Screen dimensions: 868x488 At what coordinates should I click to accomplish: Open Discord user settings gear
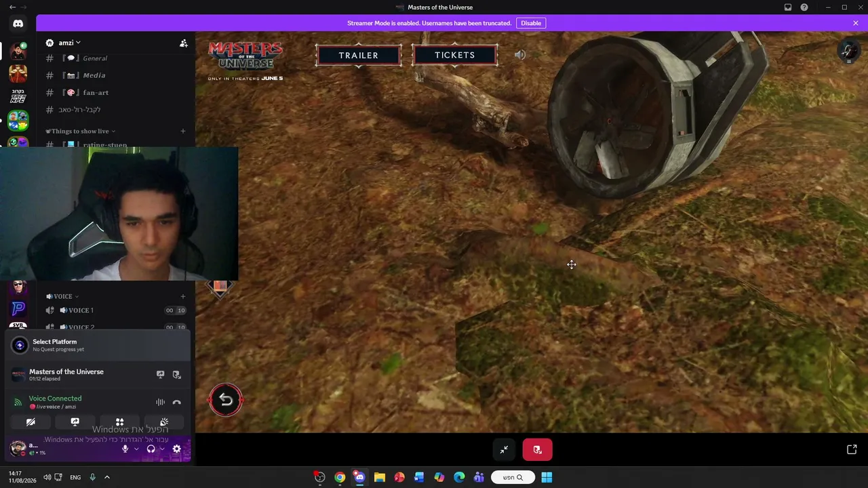176,449
